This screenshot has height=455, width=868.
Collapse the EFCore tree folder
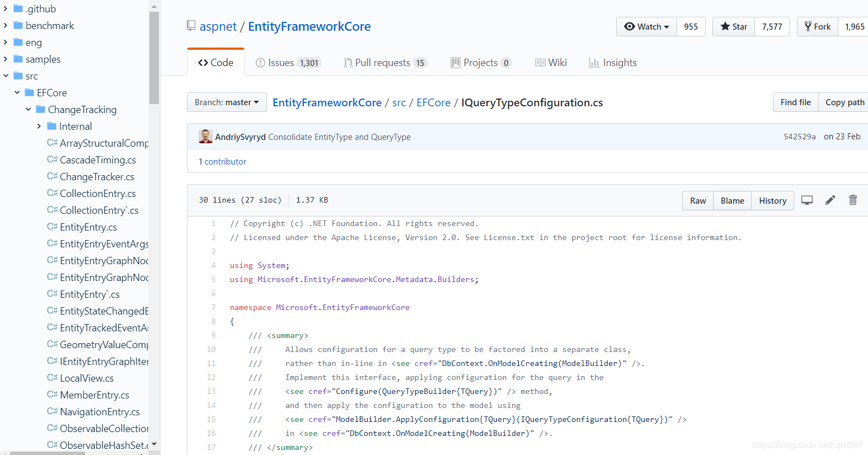click(17, 92)
